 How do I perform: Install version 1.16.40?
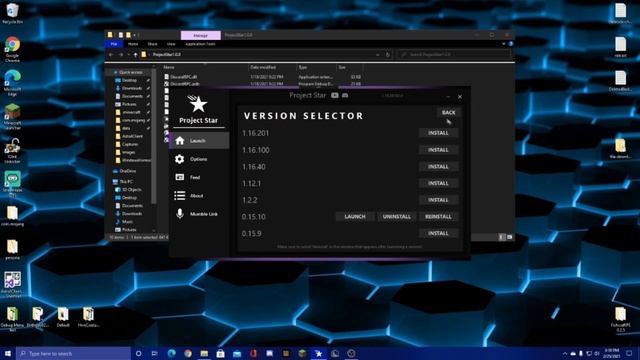438,167
